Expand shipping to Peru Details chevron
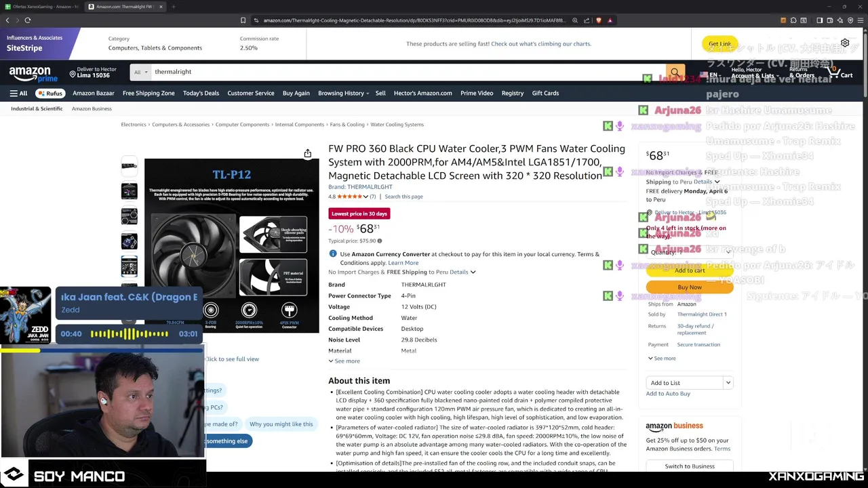Viewport: 868px width, 488px height. (473, 272)
